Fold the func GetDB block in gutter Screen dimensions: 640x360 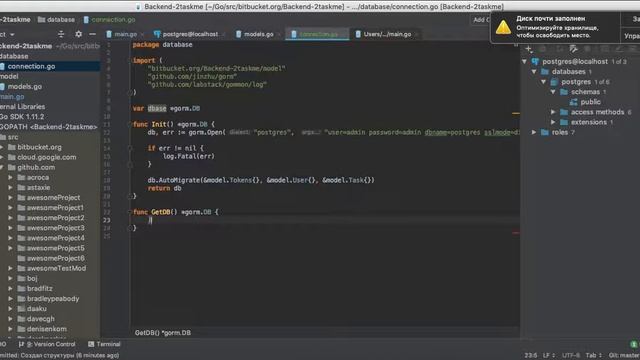[x=130, y=212]
